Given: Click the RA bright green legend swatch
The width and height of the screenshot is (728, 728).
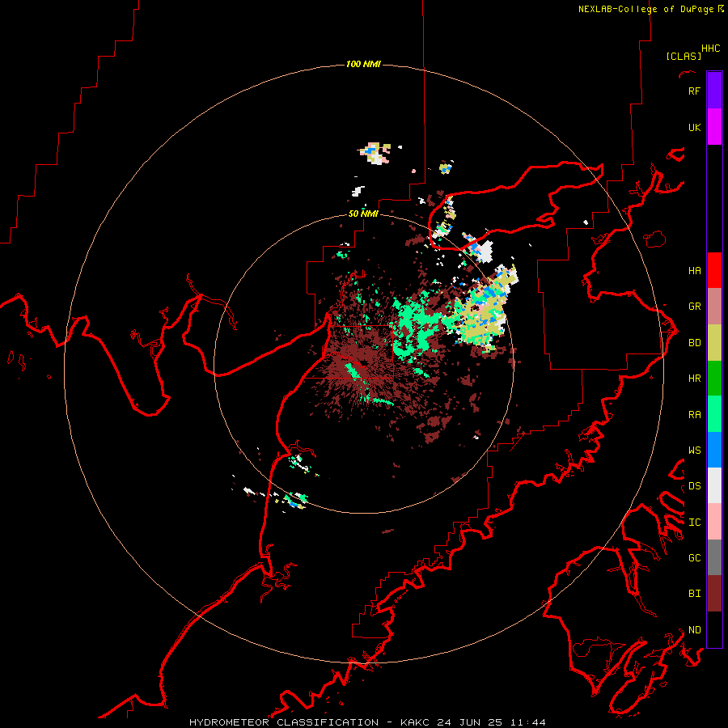Looking at the screenshot, I should [714, 414].
